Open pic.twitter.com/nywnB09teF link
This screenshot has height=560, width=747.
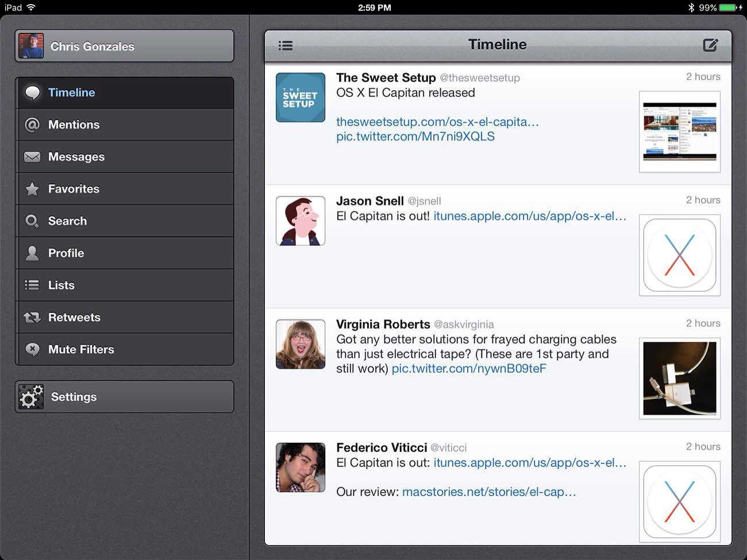click(469, 369)
